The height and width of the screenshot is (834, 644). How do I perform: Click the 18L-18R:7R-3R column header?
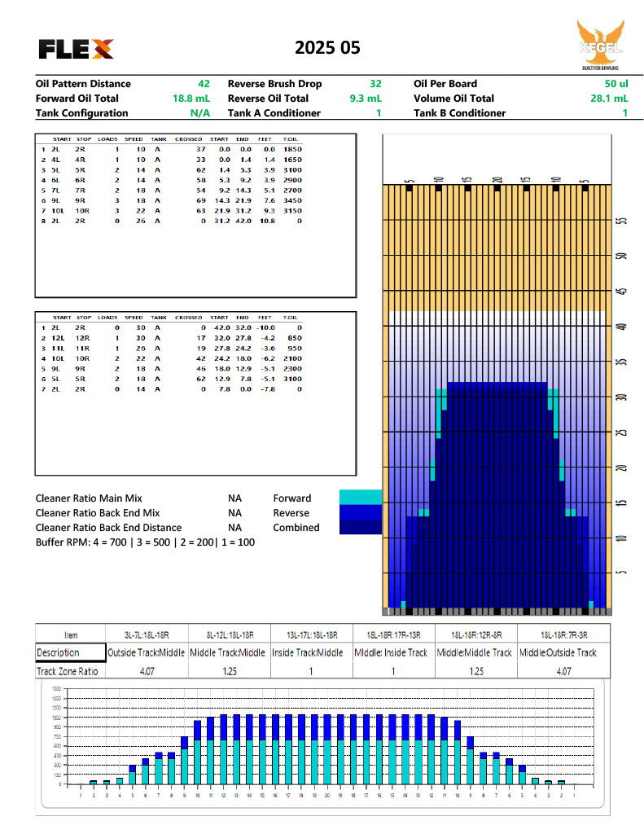(x=563, y=634)
